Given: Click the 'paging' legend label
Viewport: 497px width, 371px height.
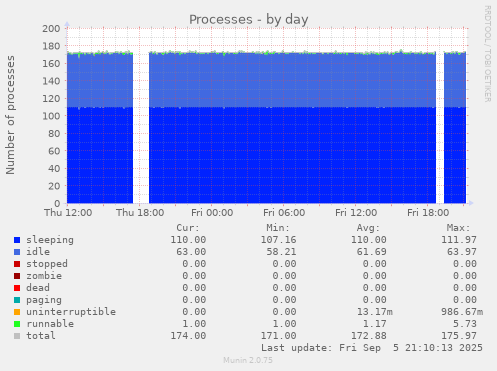Looking at the screenshot, I should (x=44, y=300).
